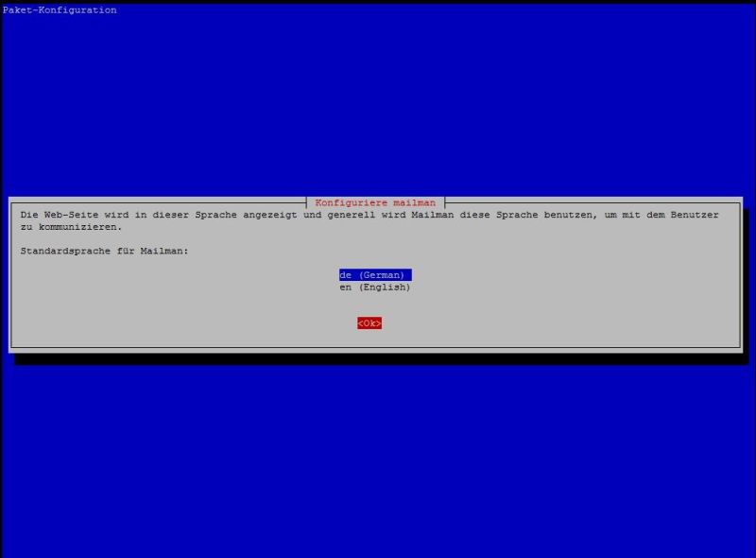756x558 pixels.
Task: Click the "Standardsprache für Mailman:" label
Action: [x=104, y=251]
